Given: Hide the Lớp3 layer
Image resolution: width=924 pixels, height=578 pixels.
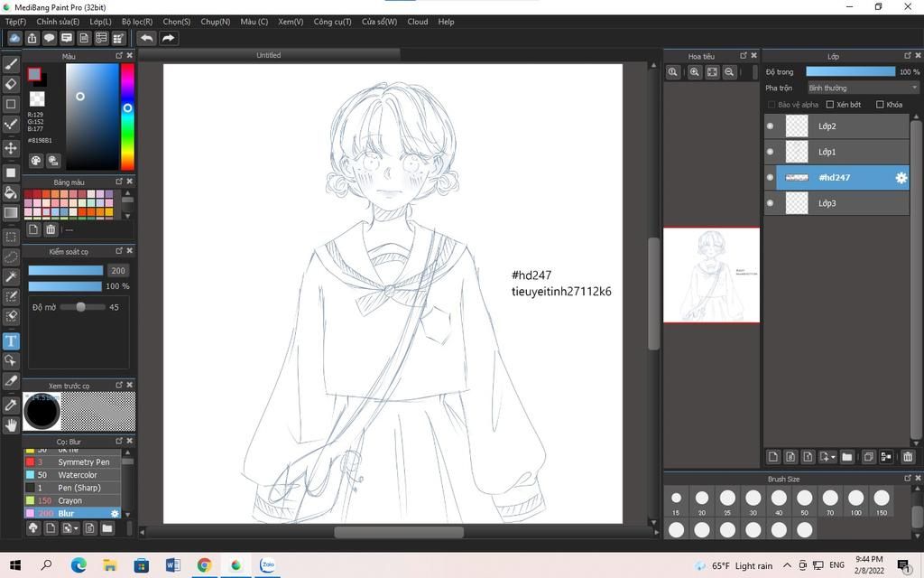Looking at the screenshot, I should [771, 203].
